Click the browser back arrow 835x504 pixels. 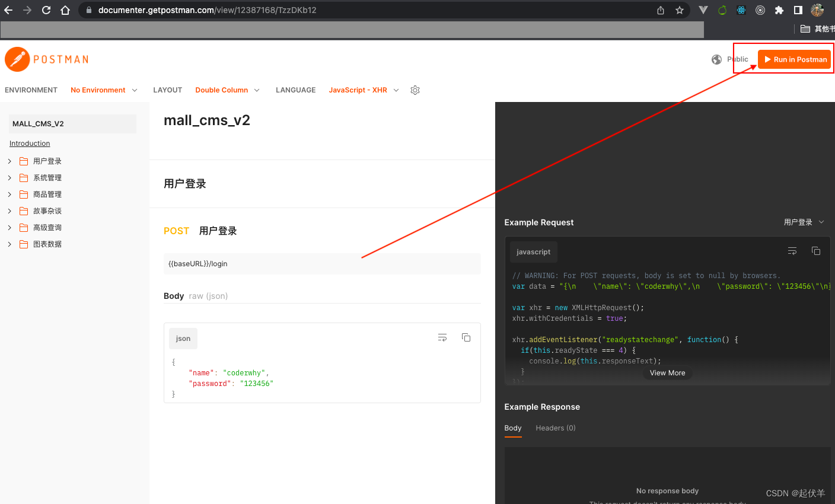[x=8, y=10]
